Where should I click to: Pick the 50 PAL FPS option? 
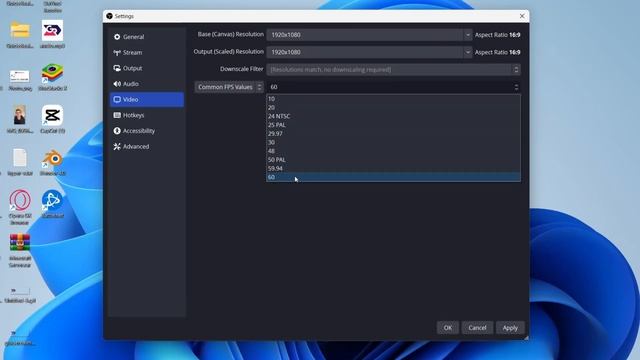(393, 160)
